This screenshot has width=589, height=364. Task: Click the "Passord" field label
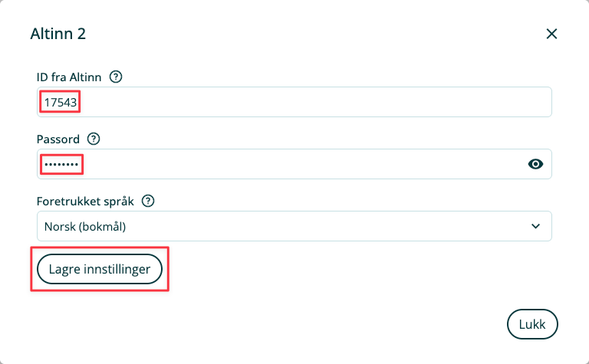[58, 139]
